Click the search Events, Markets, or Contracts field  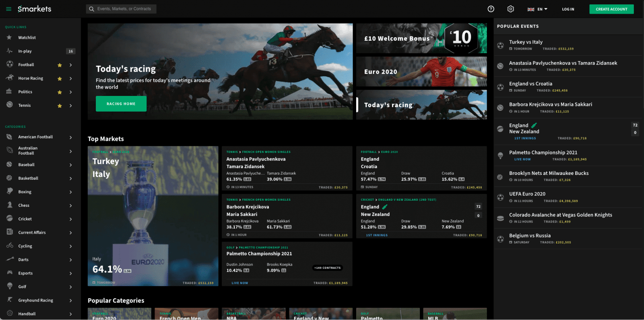click(x=121, y=9)
